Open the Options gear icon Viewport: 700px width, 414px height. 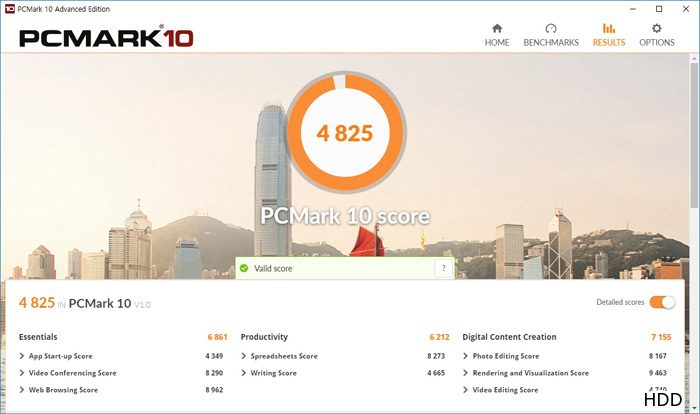pyautogui.click(x=656, y=29)
